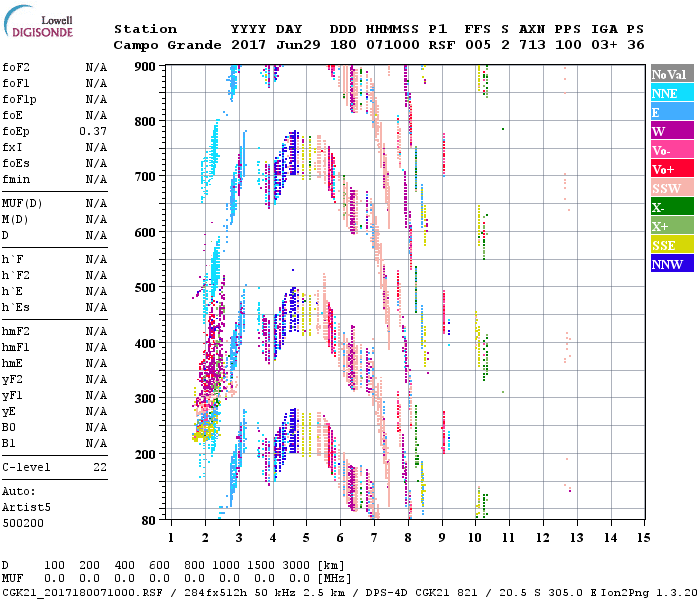Click the foEp value 0.37
Viewport: 700px width, 600px height.
point(93,131)
